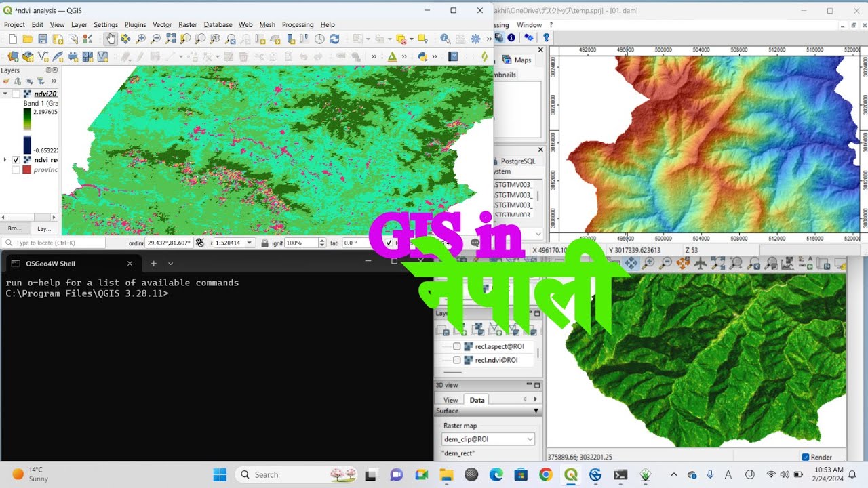
Task: Switch to the Lay... panel tab in QGIS
Action: coord(44,228)
